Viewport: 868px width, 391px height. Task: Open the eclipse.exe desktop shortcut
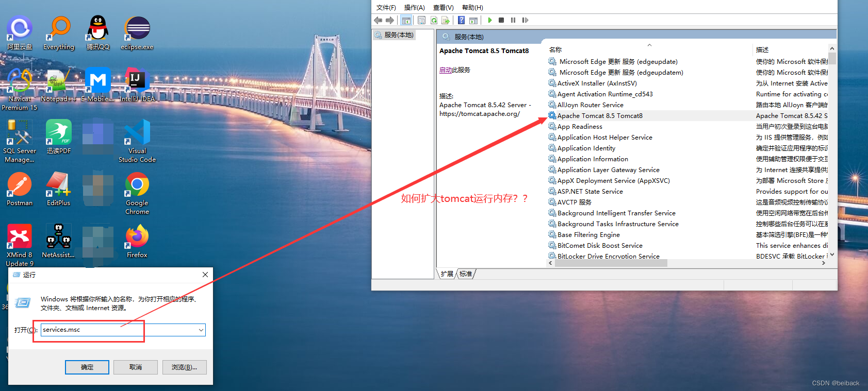point(137,32)
